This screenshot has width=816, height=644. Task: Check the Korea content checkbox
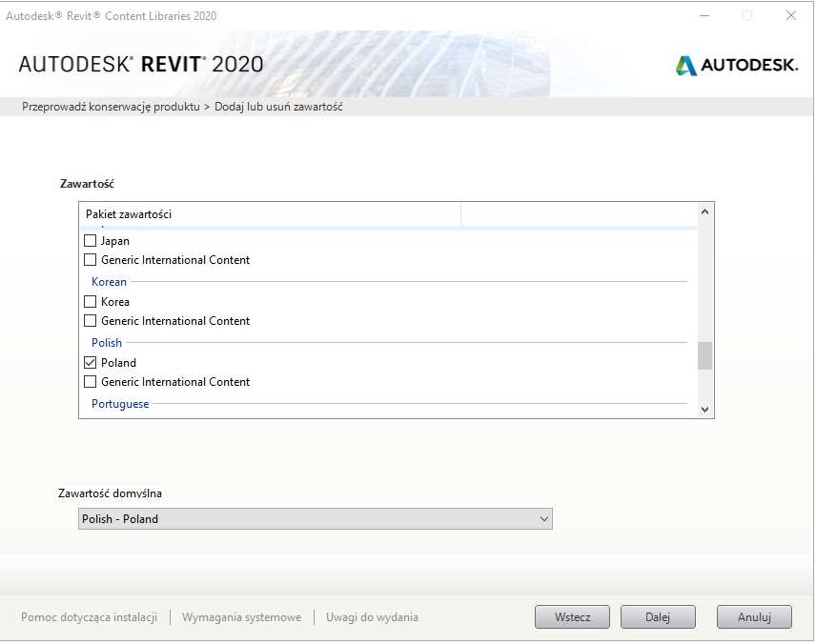91,302
